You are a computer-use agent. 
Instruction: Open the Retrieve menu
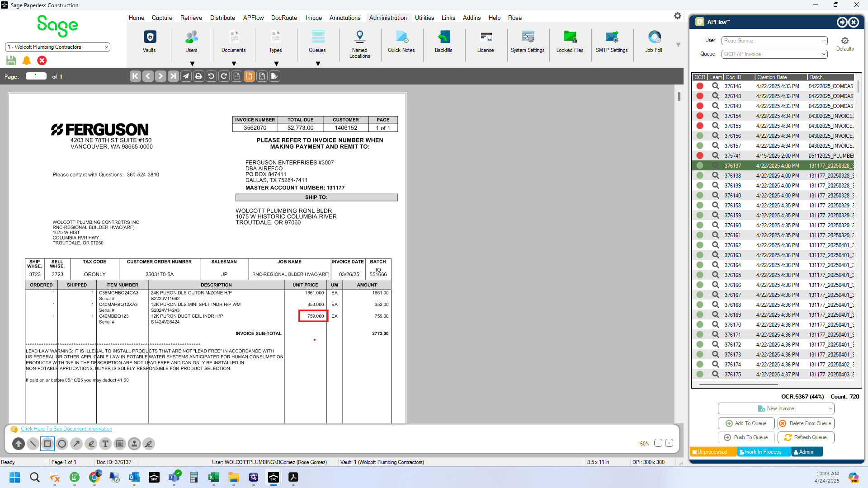click(x=191, y=18)
